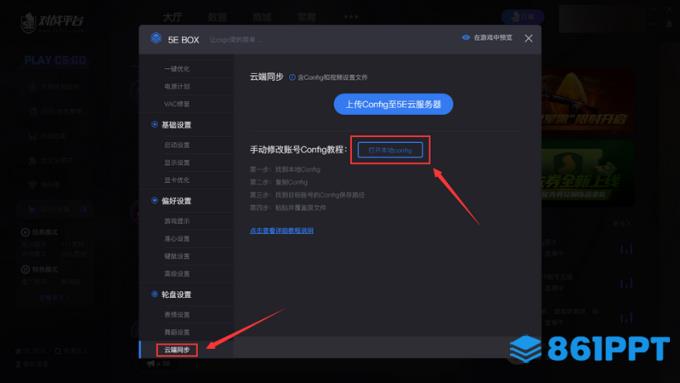Toggle the 在游戏中预览 eye icon

[466, 38]
